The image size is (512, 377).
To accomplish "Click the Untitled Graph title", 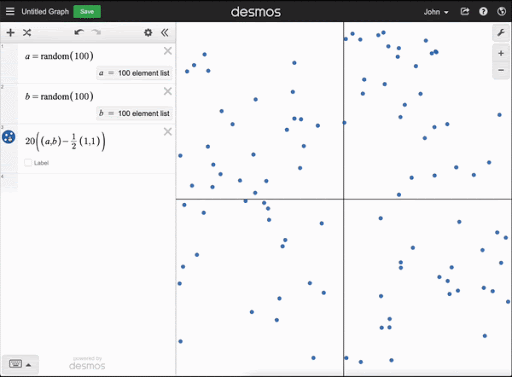I will [x=45, y=12].
